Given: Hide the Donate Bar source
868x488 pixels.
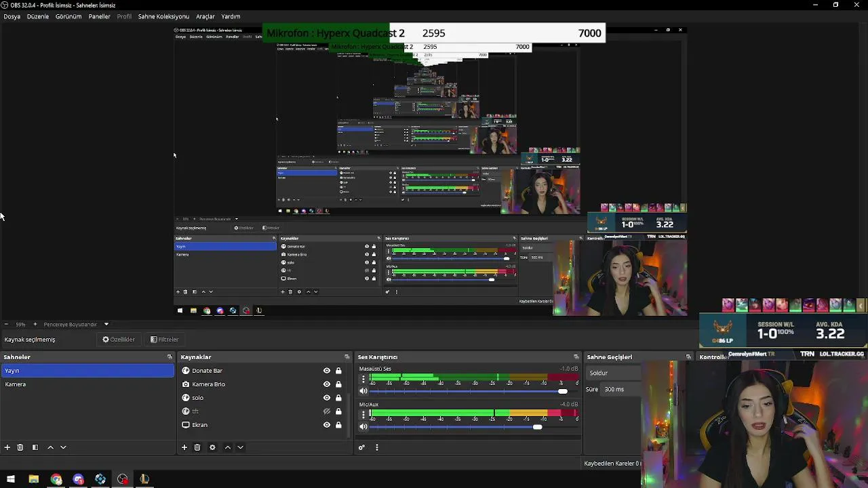Looking at the screenshot, I should [327, 371].
